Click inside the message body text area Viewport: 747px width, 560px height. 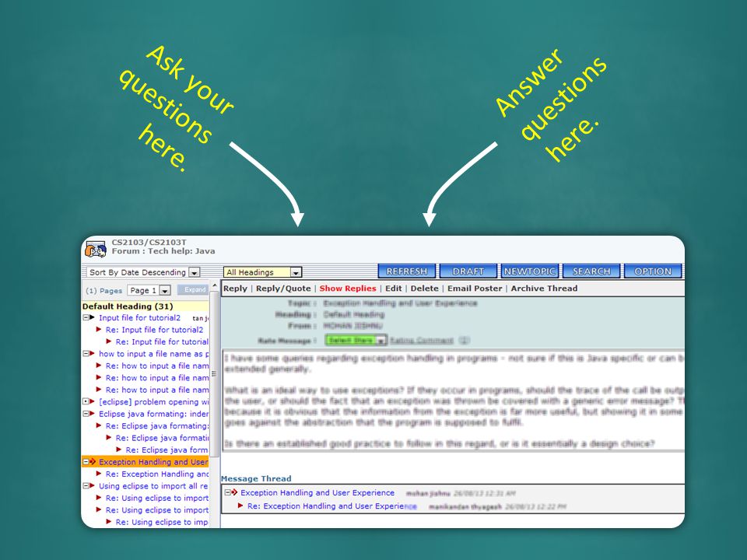coord(453,400)
